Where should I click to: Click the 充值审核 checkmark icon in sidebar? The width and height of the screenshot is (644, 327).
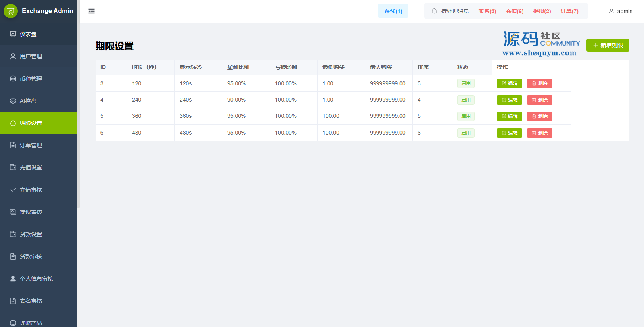tap(13, 190)
